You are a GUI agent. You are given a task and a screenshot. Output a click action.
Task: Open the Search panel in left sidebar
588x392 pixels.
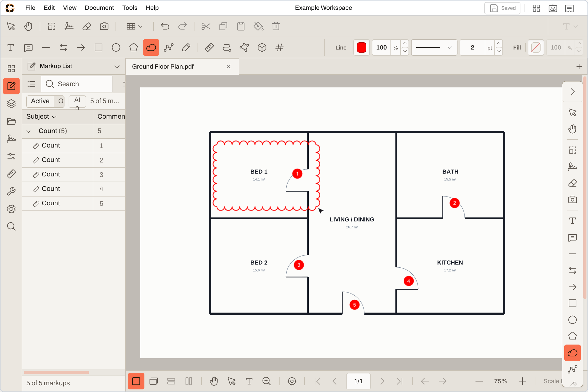11,226
